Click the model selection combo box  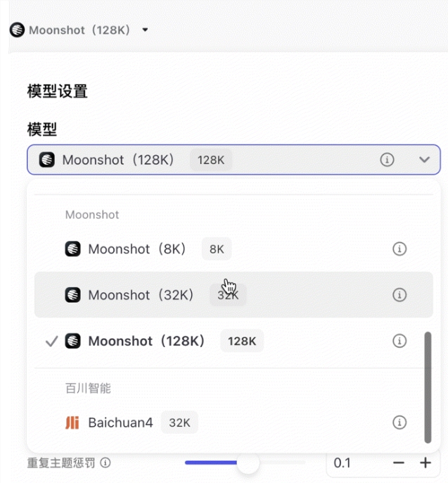(232, 160)
